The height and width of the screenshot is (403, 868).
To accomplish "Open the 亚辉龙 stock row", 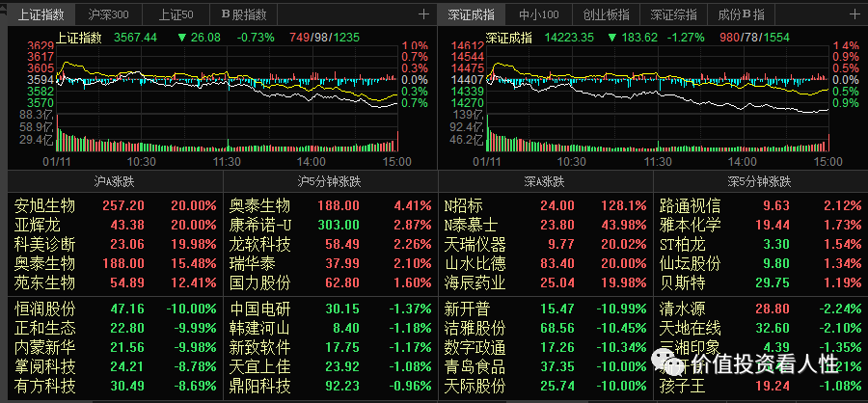I will 115,226.
